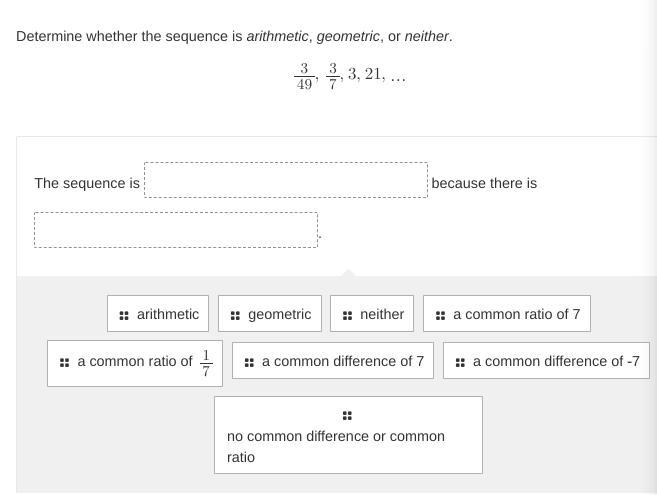Viewport: 657px width, 495px height.
Task: Click drag handle icon on arithmetic tile
Action: point(124,315)
